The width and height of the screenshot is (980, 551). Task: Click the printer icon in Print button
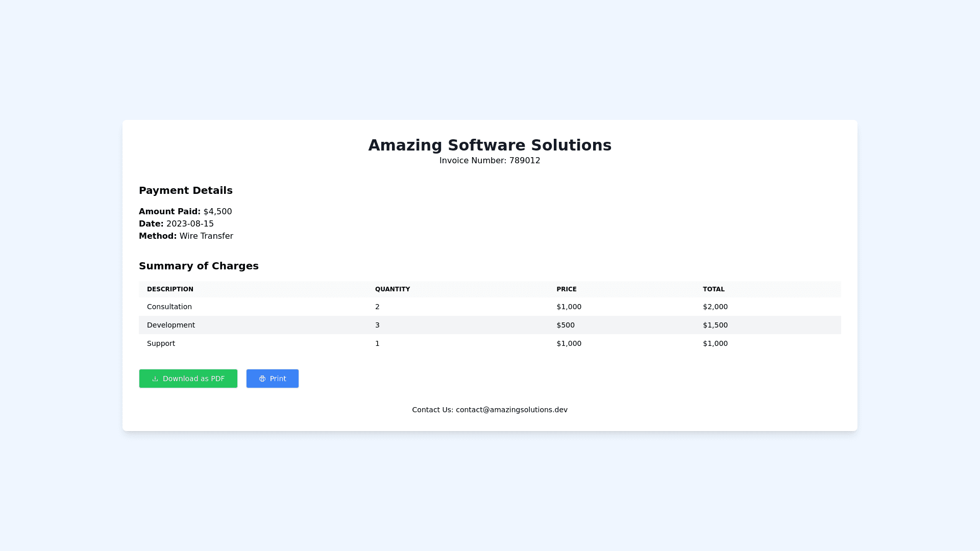click(x=262, y=379)
